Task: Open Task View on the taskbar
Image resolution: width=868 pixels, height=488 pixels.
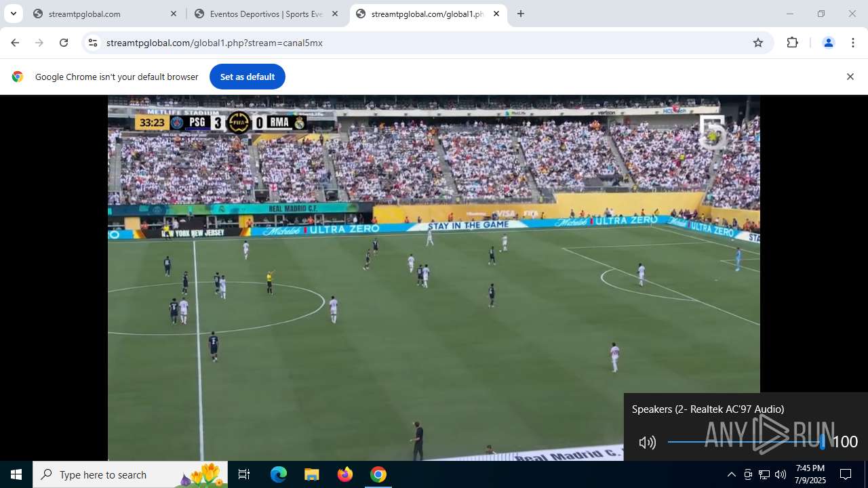Action: [244, 474]
